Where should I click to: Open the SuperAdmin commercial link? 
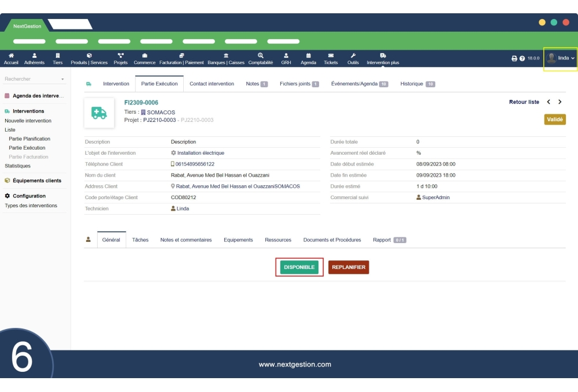(x=435, y=197)
